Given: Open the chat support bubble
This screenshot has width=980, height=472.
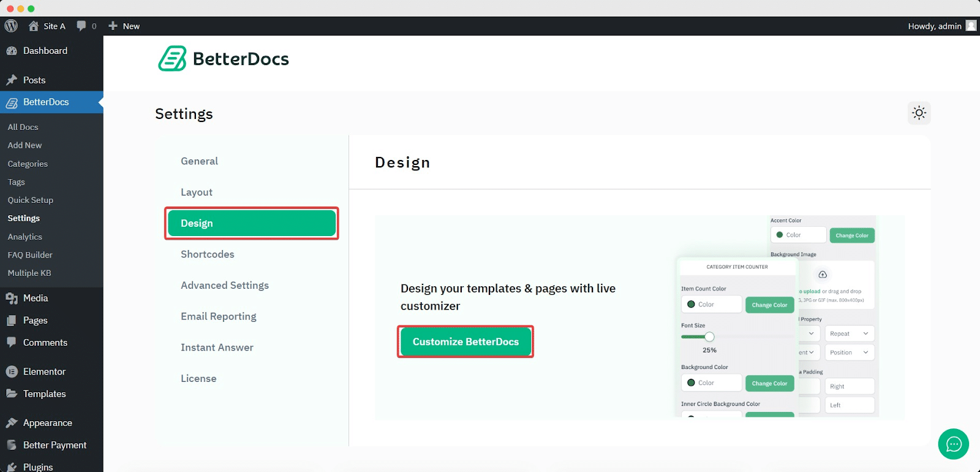Looking at the screenshot, I should tap(954, 444).
